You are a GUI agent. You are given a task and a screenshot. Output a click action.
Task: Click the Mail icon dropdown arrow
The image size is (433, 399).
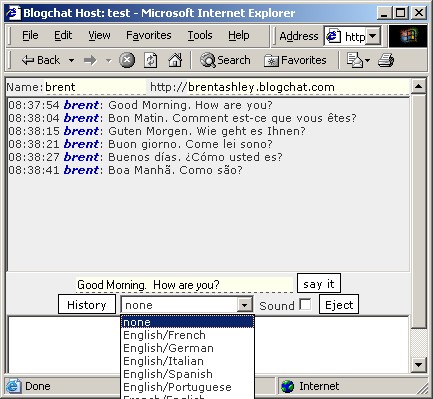pyautogui.click(x=367, y=60)
